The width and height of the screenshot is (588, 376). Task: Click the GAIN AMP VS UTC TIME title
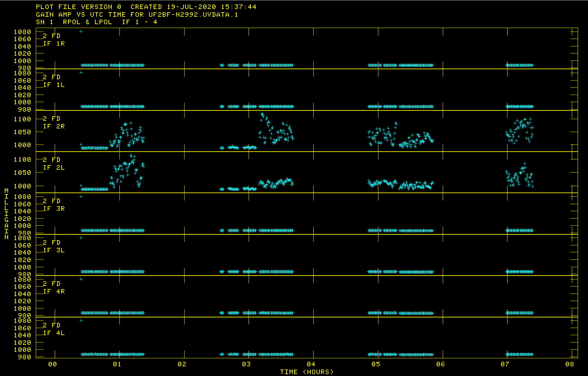(x=137, y=14)
